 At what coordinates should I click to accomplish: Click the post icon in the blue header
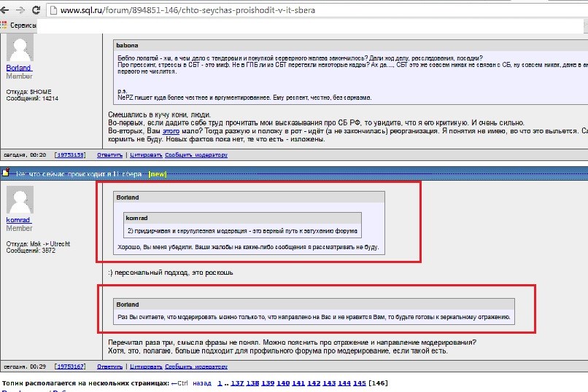pyautogui.click(x=4, y=173)
